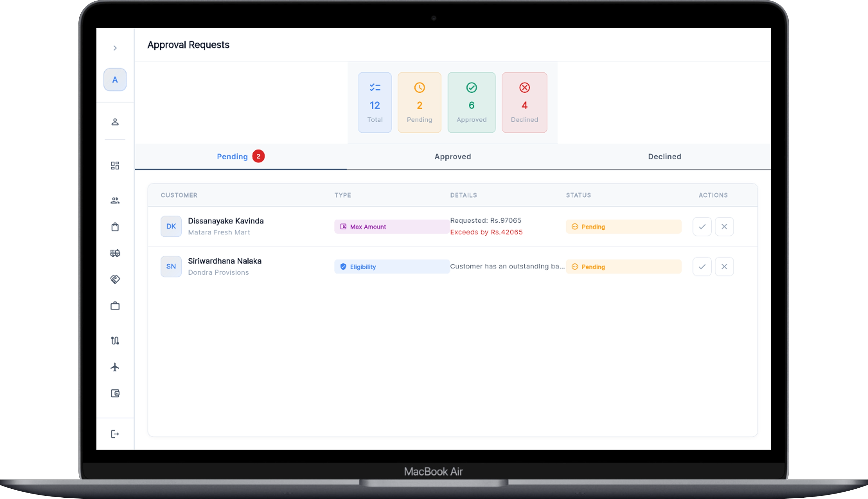Select the Approved 6 summary card
The image size is (868, 499).
click(x=472, y=103)
